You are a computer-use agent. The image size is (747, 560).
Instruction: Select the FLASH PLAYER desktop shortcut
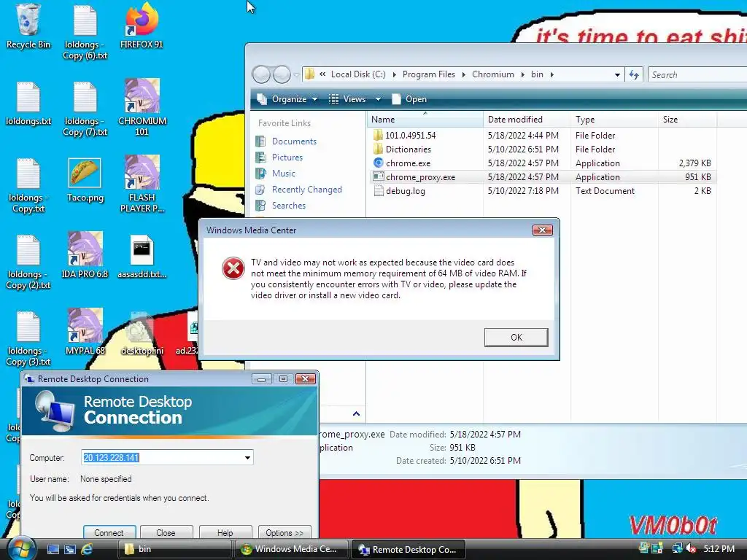(142, 184)
